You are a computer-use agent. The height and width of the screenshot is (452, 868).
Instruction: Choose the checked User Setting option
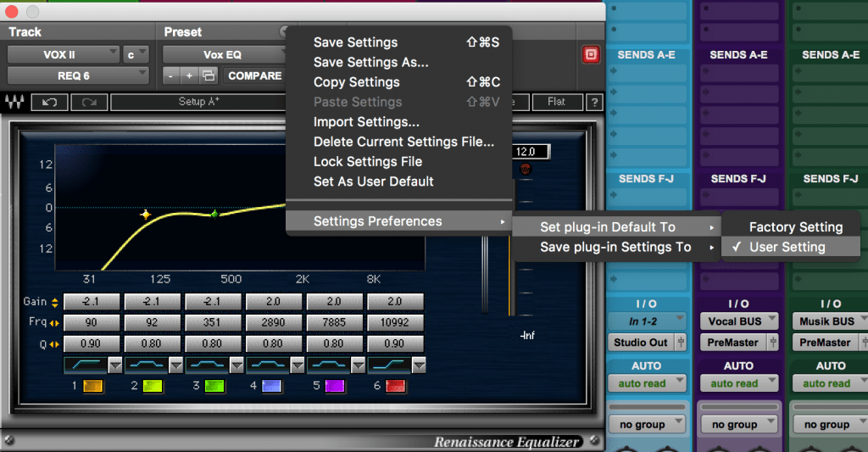791,247
